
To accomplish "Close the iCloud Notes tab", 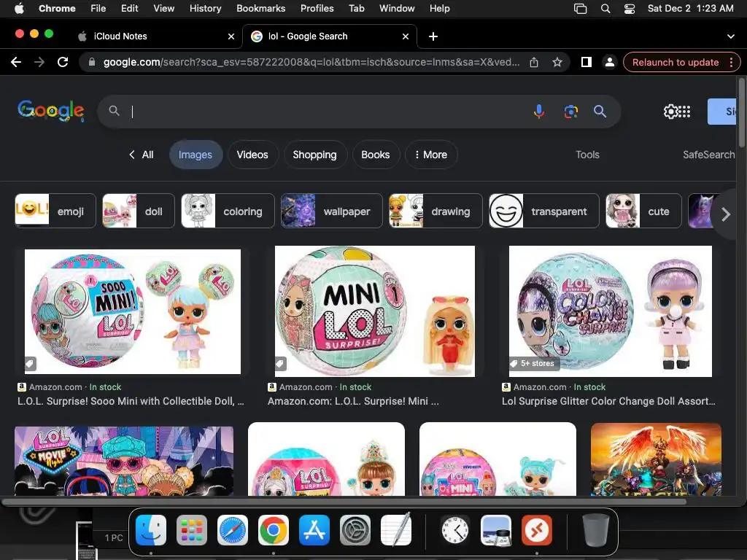I will pos(231,36).
